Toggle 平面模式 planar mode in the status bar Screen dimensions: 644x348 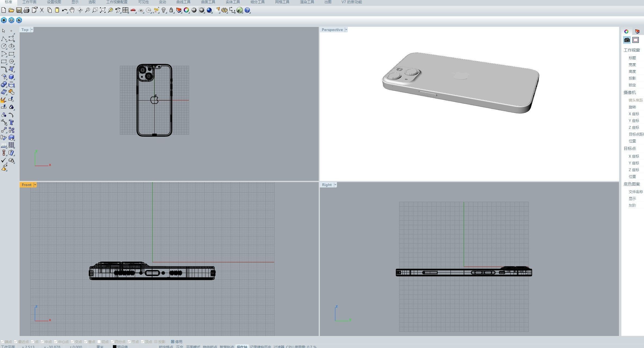(193, 347)
